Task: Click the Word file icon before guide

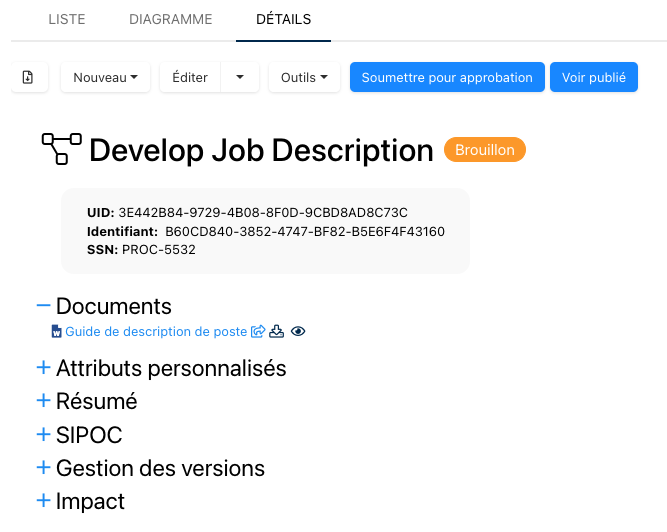Action: 57,332
